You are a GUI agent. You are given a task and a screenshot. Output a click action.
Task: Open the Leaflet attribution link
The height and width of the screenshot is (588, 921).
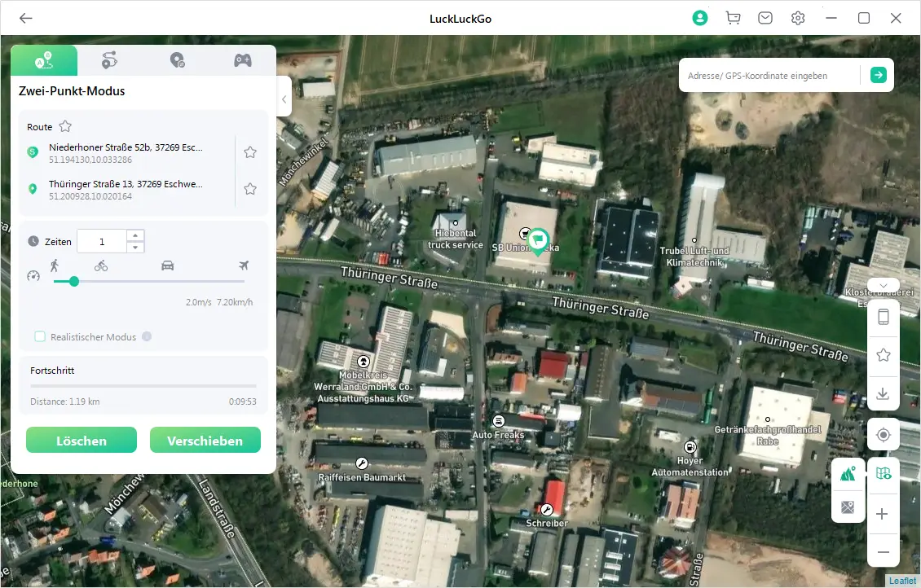click(x=902, y=581)
